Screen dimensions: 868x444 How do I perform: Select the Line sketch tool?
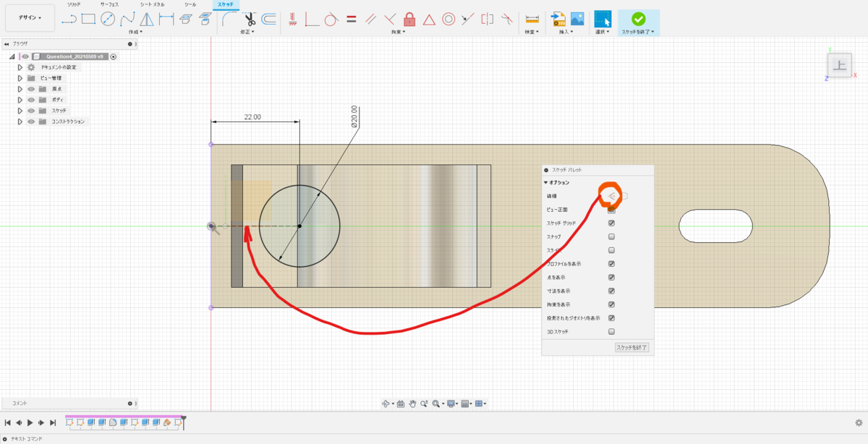click(69, 19)
